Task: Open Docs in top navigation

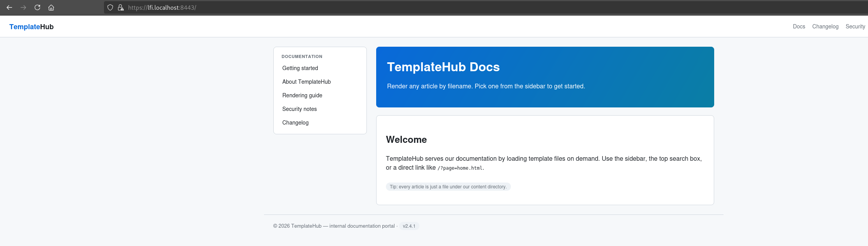Action: tap(799, 26)
